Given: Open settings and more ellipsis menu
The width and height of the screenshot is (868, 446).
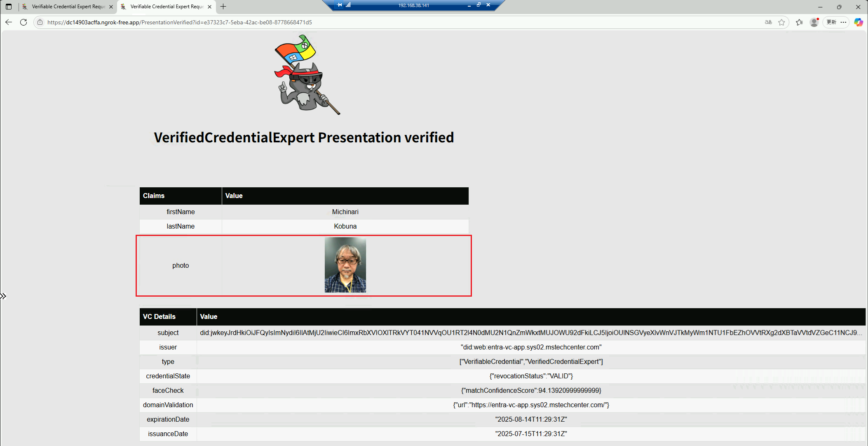Looking at the screenshot, I should pos(843,22).
